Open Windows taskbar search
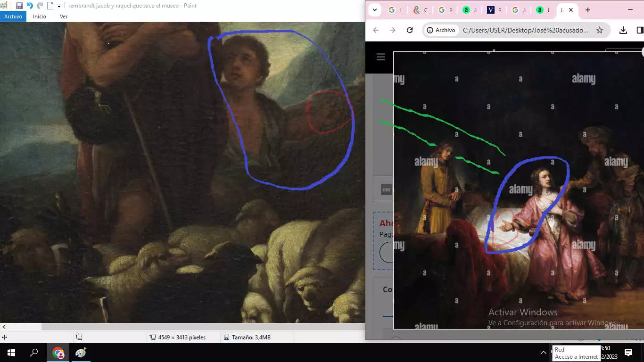The width and height of the screenshot is (644, 362). pyautogui.click(x=34, y=353)
